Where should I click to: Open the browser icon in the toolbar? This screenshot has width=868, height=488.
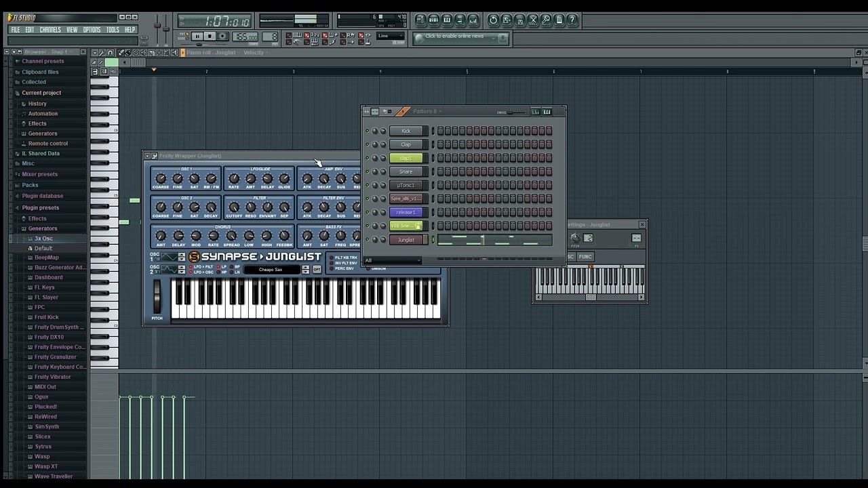pyautogui.click(x=460, y=20)
